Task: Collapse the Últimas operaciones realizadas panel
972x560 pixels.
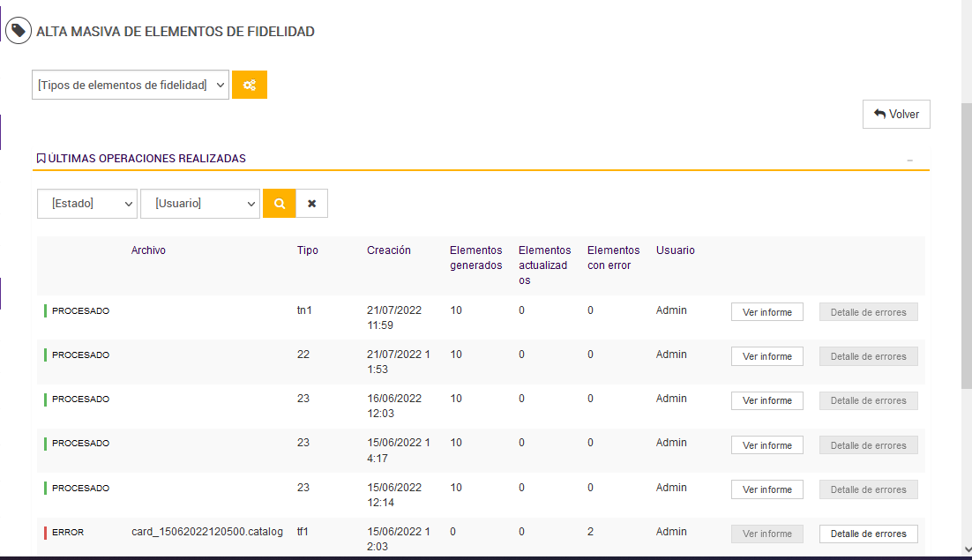Action: click(910, 161)
